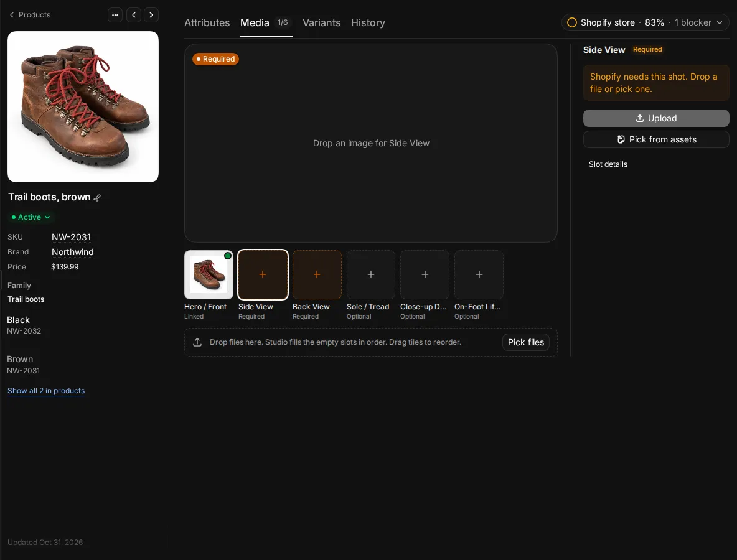Click the 1/6 media count badge

pos(283,22)
